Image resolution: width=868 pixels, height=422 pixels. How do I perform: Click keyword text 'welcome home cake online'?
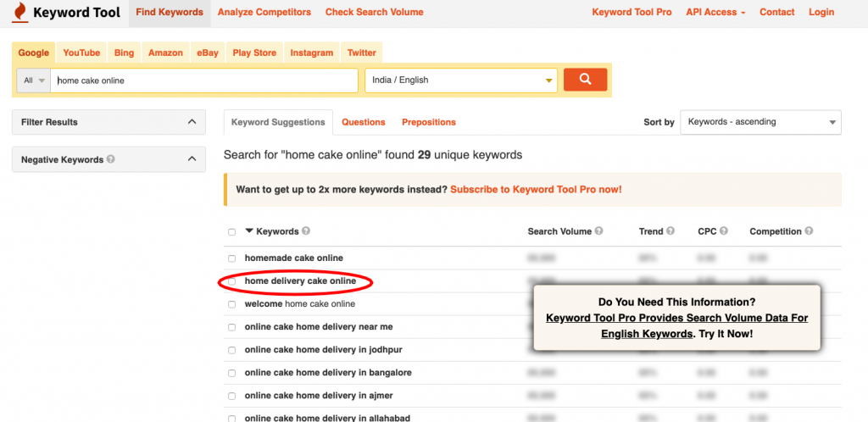tap(300, 303)
